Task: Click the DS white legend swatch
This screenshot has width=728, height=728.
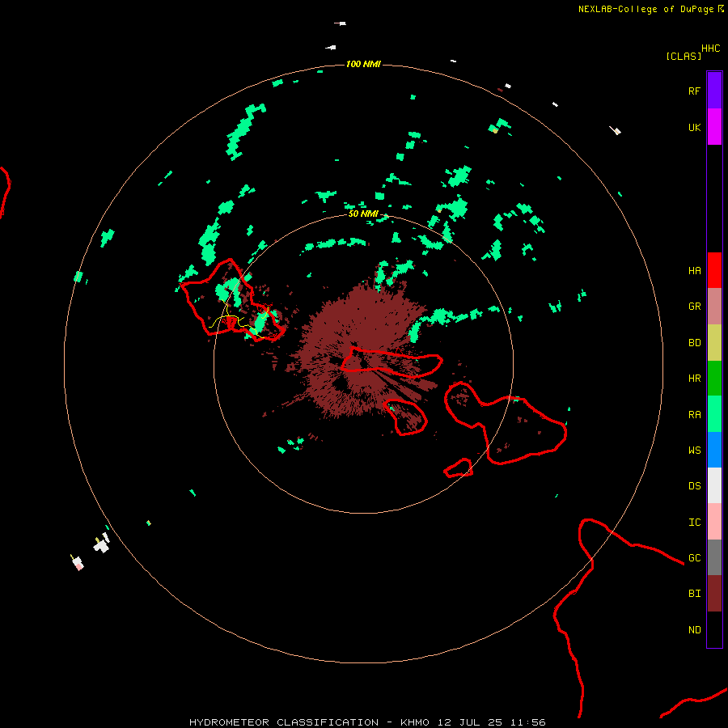Action: tap(714, 485)
